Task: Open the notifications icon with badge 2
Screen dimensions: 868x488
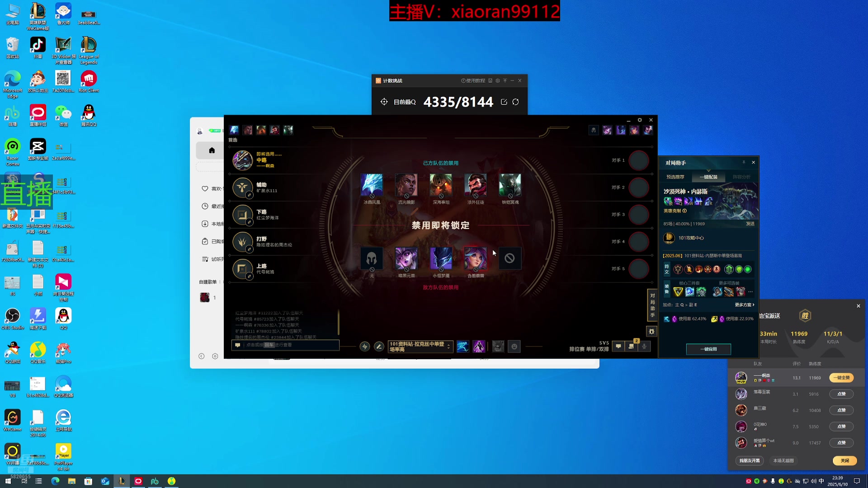Action: click(631, 347)
